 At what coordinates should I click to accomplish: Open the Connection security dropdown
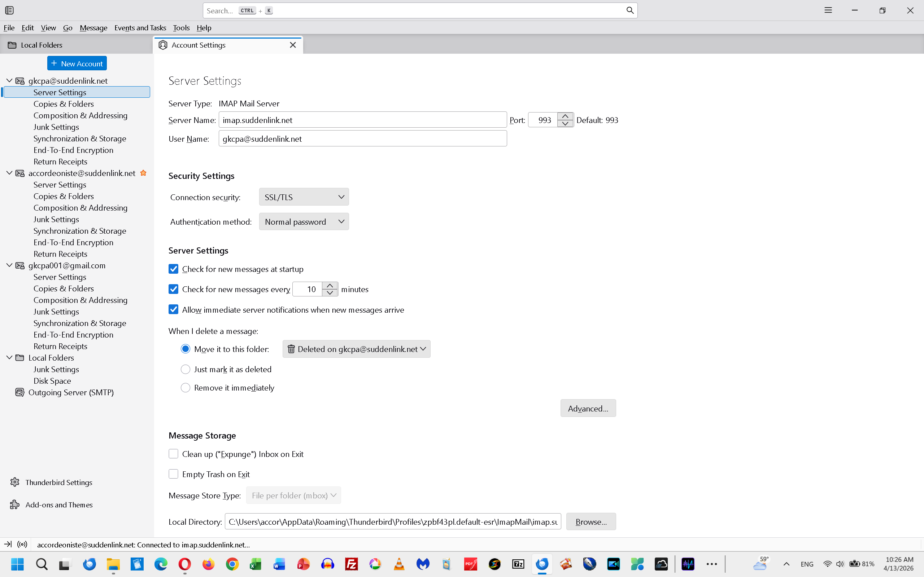click(x=304, y=197)
